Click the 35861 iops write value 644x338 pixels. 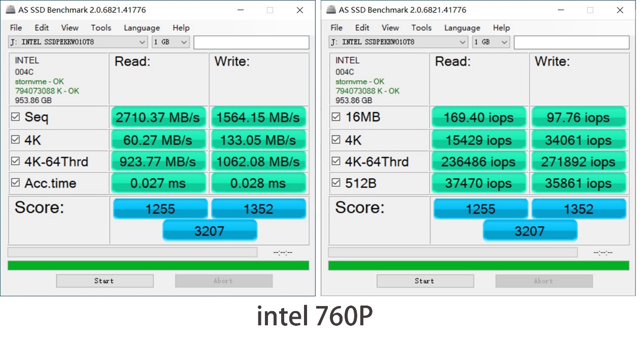tap(579, 183)
